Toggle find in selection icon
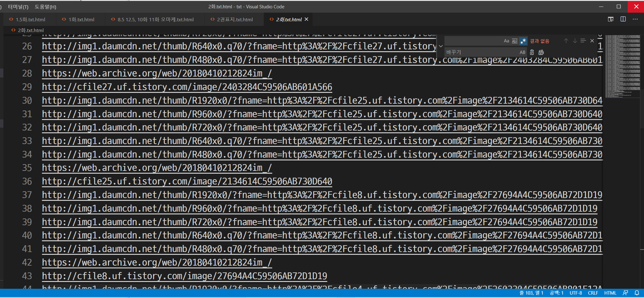 [x=583, y=41]
